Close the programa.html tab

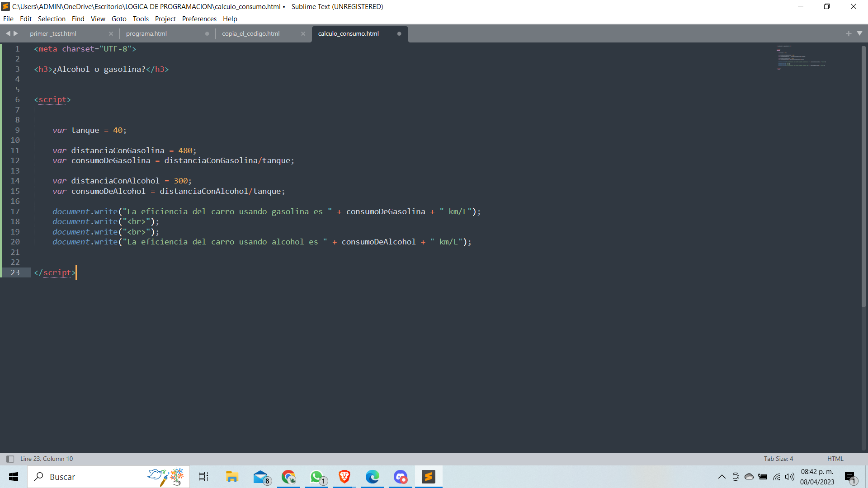[x=207, y=33]
